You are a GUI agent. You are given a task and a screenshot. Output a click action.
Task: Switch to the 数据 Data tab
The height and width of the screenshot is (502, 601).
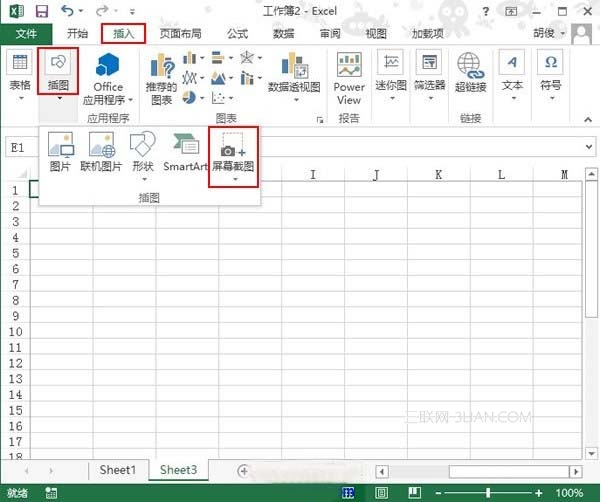283,34
